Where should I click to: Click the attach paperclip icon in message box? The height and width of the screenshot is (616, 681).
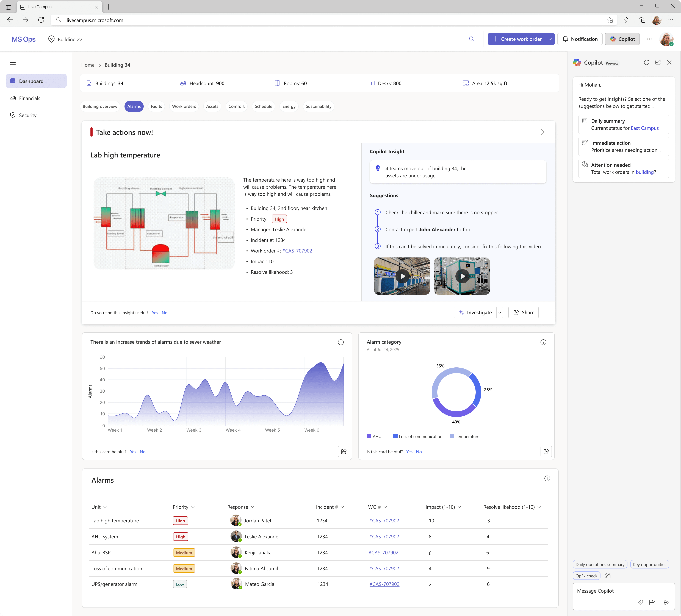coord(640,603)
